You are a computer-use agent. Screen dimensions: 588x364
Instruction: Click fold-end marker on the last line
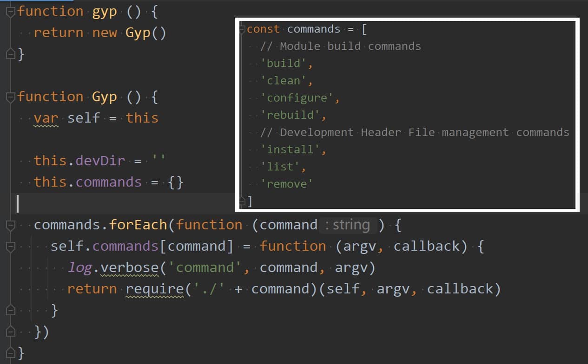(x=10, y=353)
